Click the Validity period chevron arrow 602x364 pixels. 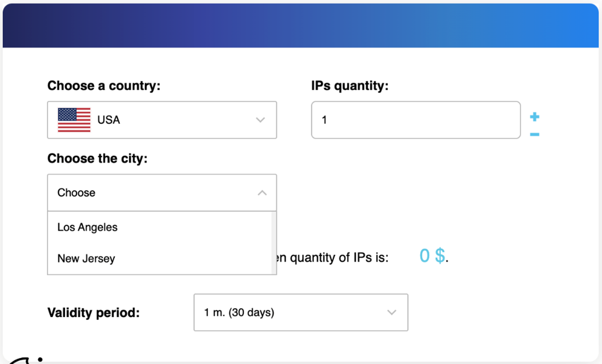tap(391, 313)
